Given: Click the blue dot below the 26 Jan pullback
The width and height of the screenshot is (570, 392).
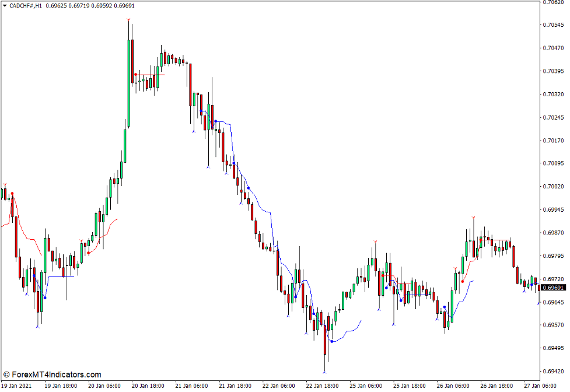Looking at the screenshot, I should click(445, 306).
